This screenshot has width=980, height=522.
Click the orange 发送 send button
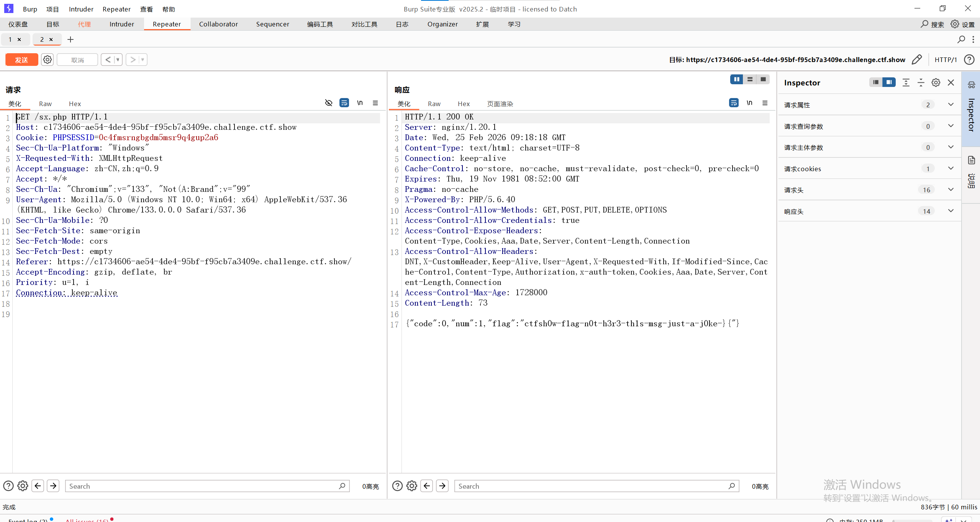[21, 60]
